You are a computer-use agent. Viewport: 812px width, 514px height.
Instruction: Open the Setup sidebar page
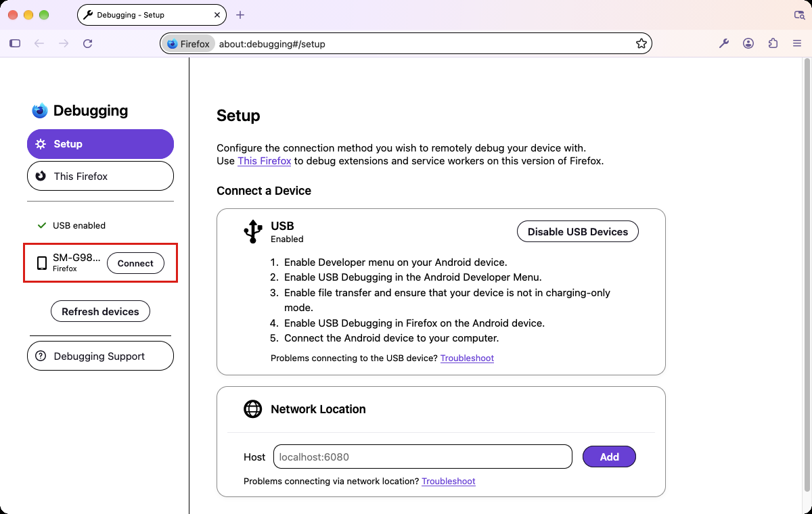tap(100, 144)
